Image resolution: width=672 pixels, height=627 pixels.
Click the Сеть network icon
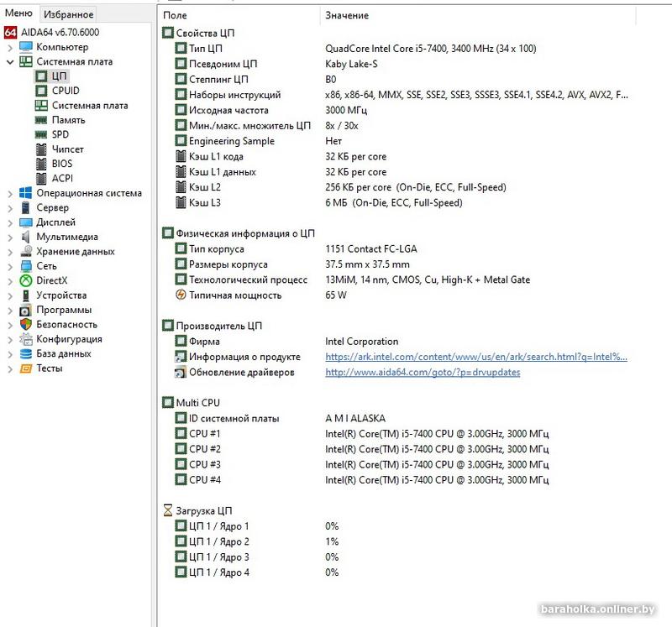point(26,266)
